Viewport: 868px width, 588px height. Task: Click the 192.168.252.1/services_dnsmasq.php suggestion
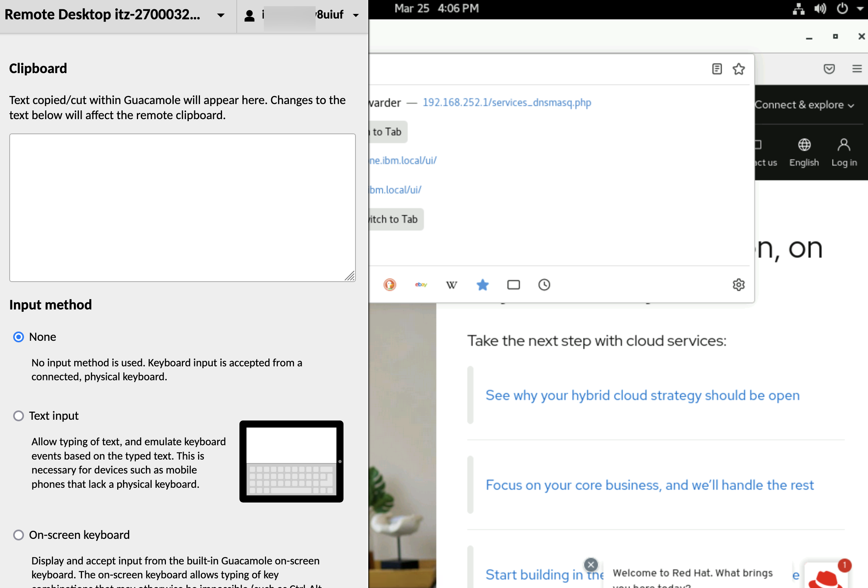pyautogui.click(x=507, y=103)
